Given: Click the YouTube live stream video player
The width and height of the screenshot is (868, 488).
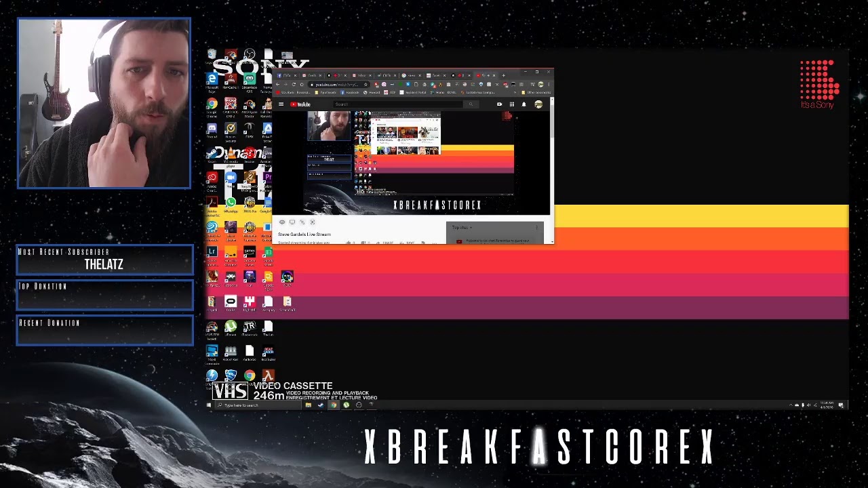Looking at the screenshot, I should [410, 162].
